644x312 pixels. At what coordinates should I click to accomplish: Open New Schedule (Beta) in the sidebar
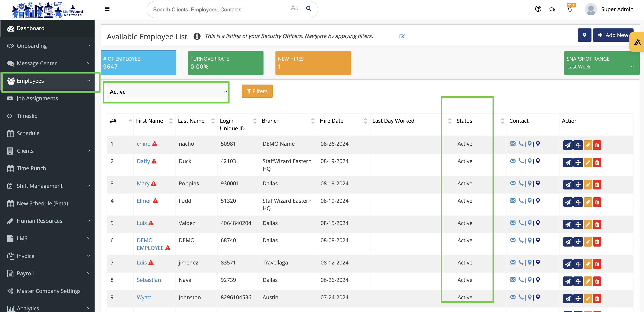[x=47, y=203]
